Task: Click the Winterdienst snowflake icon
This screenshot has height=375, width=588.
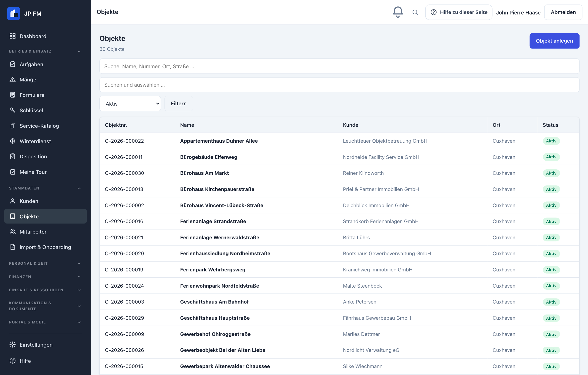Action: 12,141
